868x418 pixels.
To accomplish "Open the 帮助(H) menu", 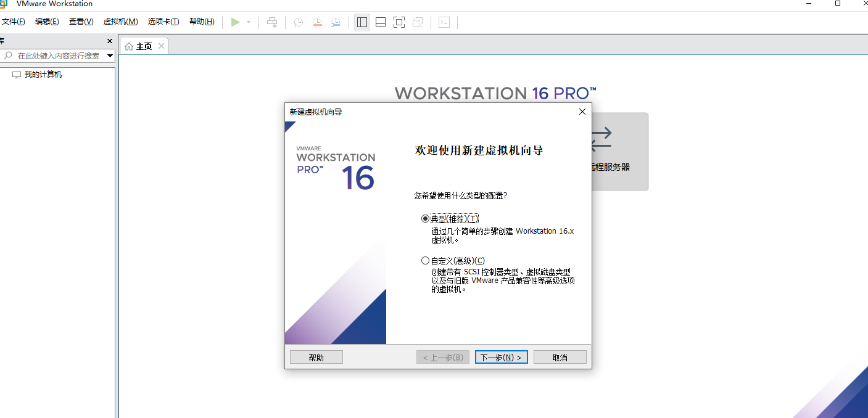I will [x=202, y=22].
